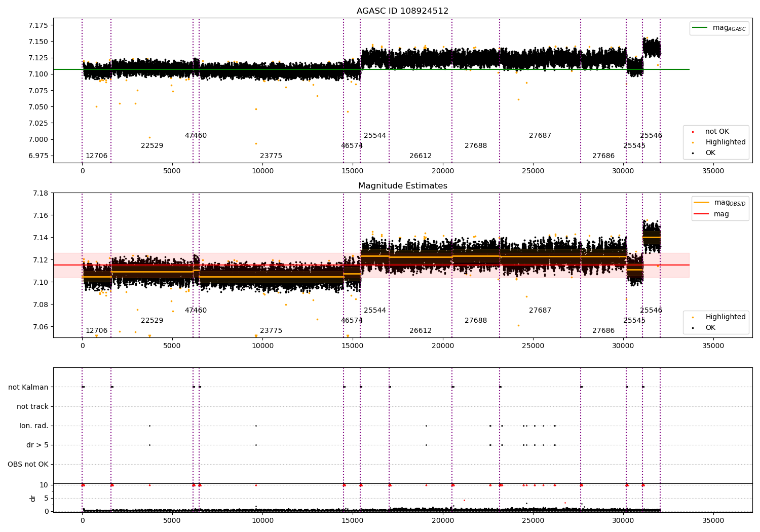Click the 7.100 y-axis tick label

[39, 74]
